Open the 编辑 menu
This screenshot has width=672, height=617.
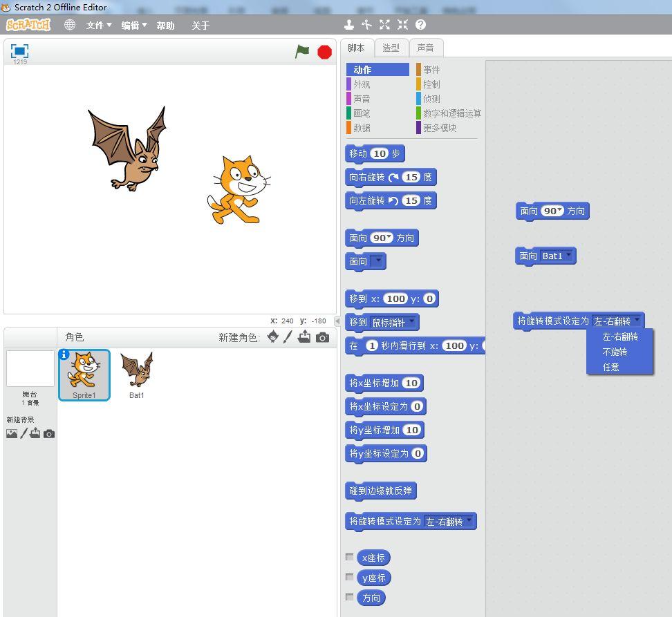(133, 26)
